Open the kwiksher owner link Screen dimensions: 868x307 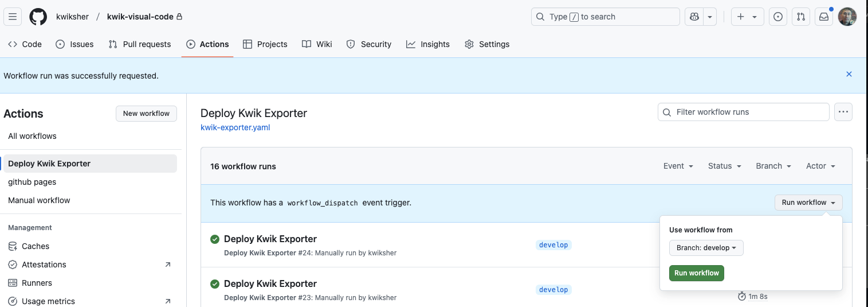pyautogui.click(x=72, y=17)
